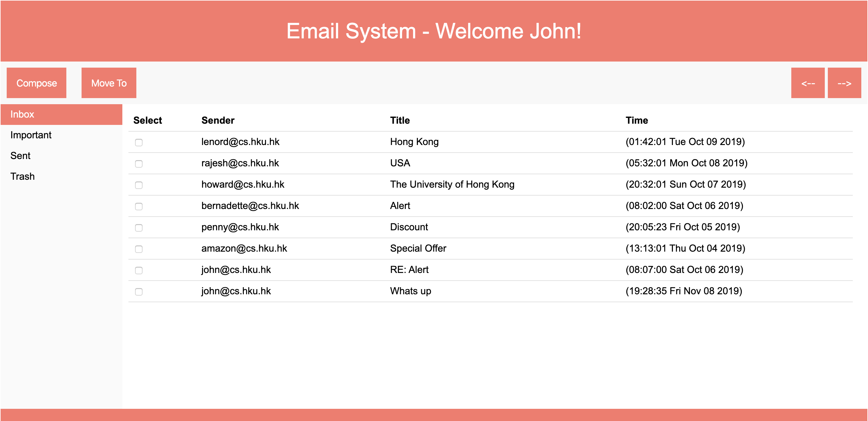Check the Whats up email checkbox
Screen dimensions: 868x421
[x=139, y=292]
